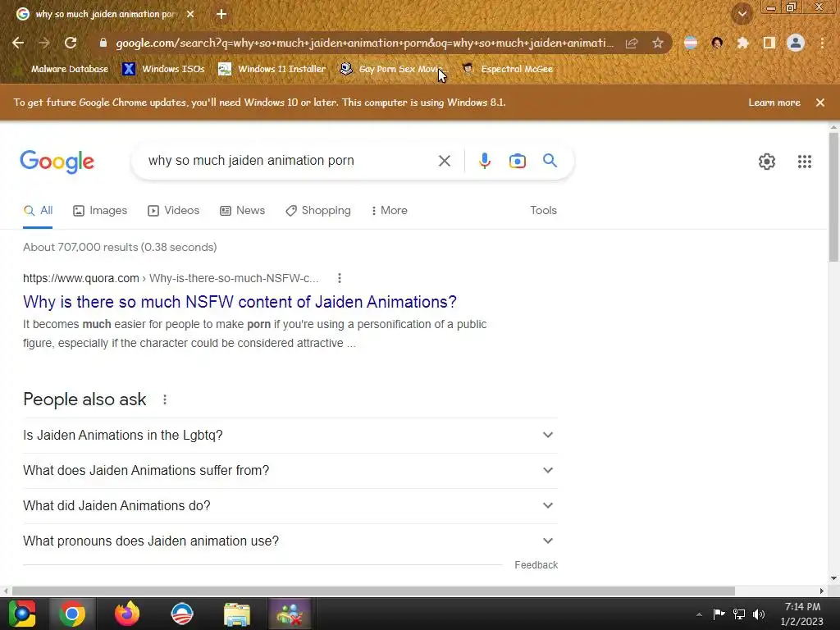The height and width of the screenshot is (630, 840).
Task: Open File Explorer from the taskbar
Action: (x=236, y=614)
